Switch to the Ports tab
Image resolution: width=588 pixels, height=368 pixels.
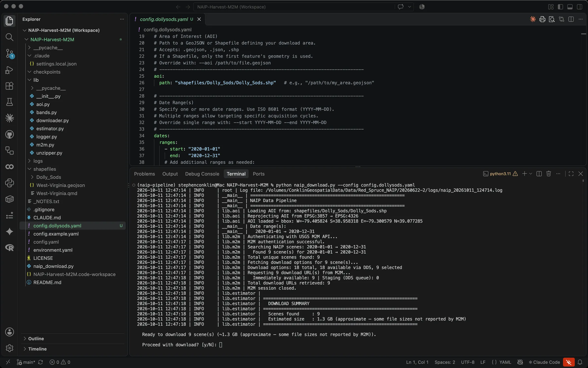click(258, 174)
